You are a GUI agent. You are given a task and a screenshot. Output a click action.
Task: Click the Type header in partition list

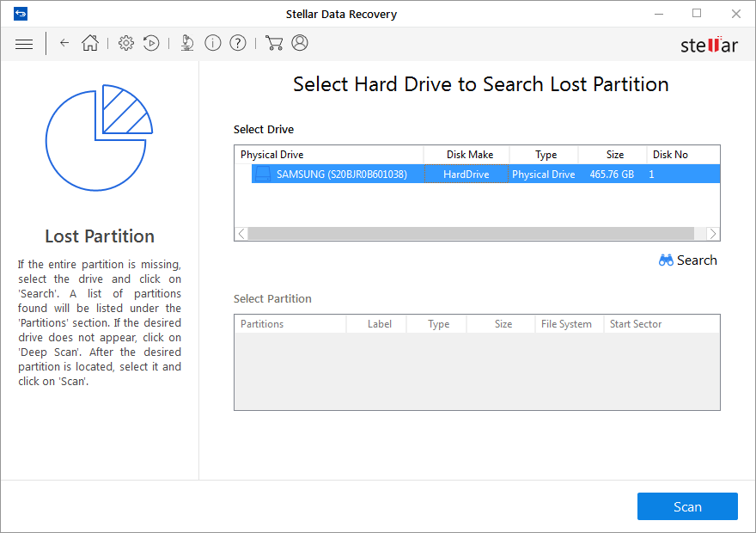[438, 324]
